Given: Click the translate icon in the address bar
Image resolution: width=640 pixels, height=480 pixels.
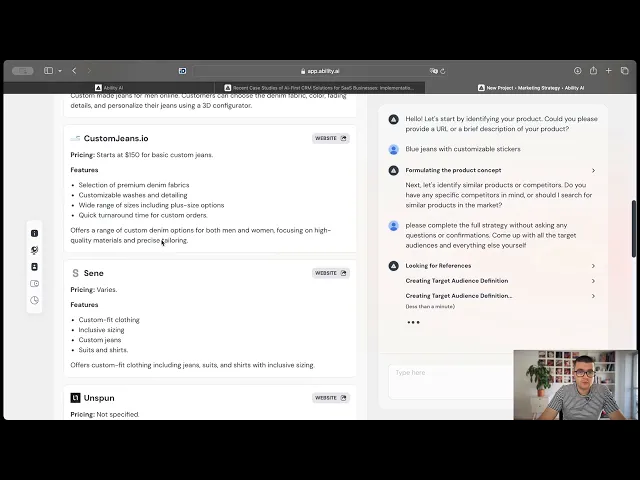Looking at the screenshot, I should (433, 71).
